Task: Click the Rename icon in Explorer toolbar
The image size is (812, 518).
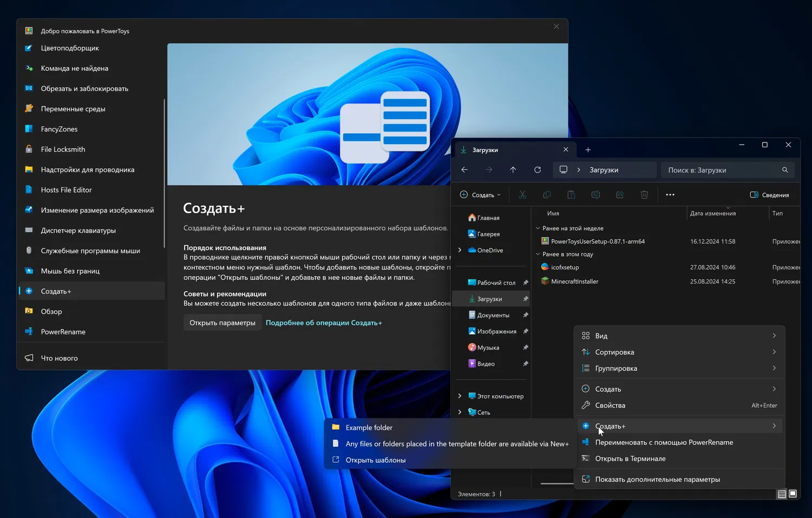Action: coord(595,195)
